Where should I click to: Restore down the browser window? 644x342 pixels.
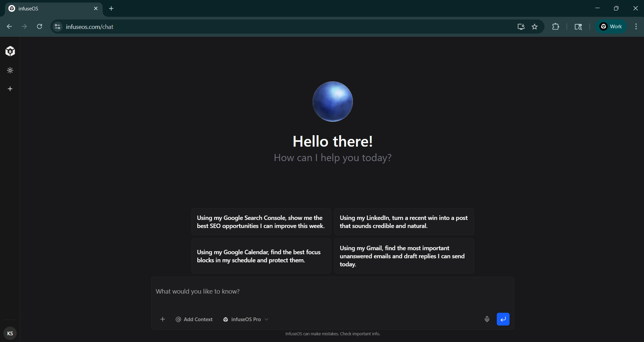pyautogui.click(x=616, y=8)
